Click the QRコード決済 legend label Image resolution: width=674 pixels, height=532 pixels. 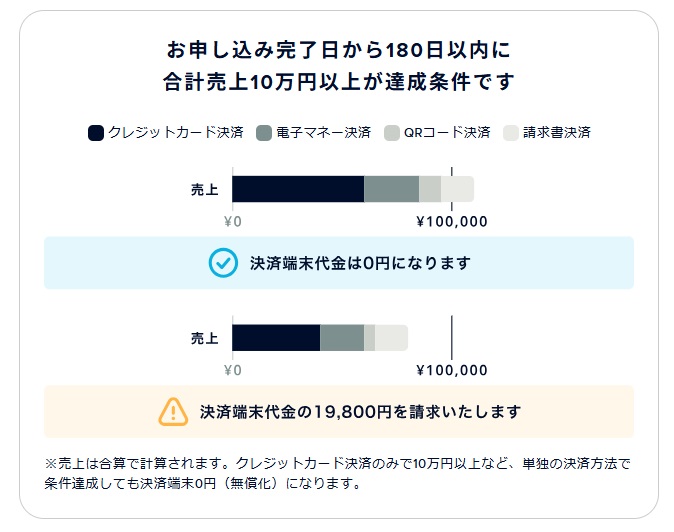pos(447,132)
